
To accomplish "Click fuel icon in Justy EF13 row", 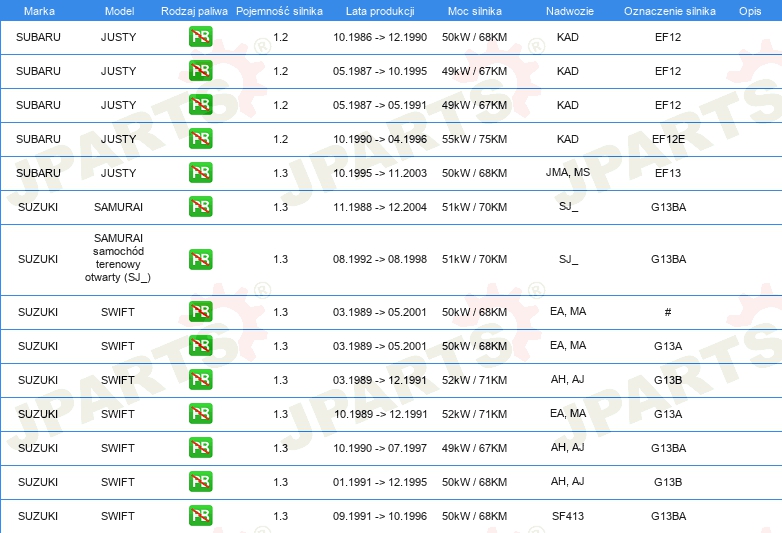I will coord(200,173).
